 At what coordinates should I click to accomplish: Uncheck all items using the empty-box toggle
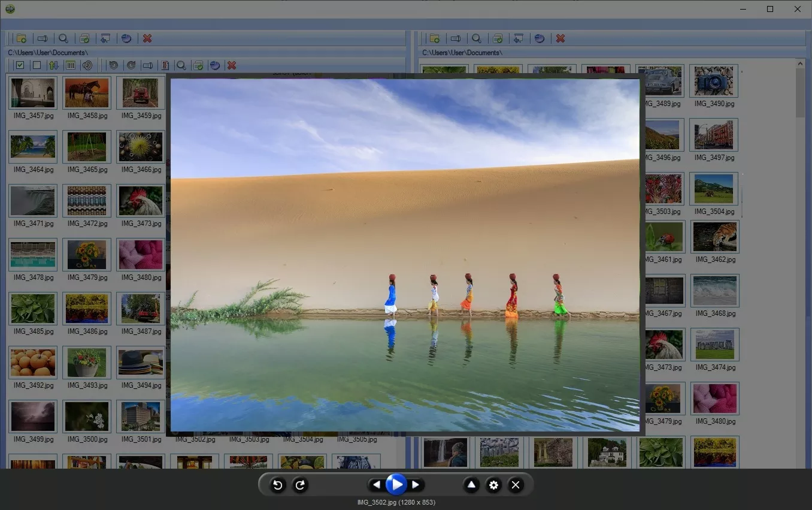point(36,65)
